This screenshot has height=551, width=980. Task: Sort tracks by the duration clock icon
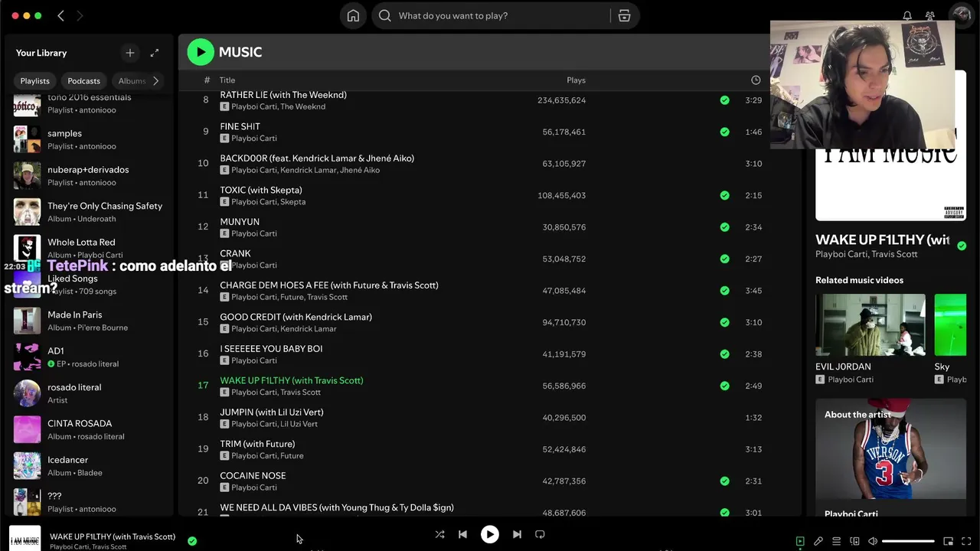(756, 80)
